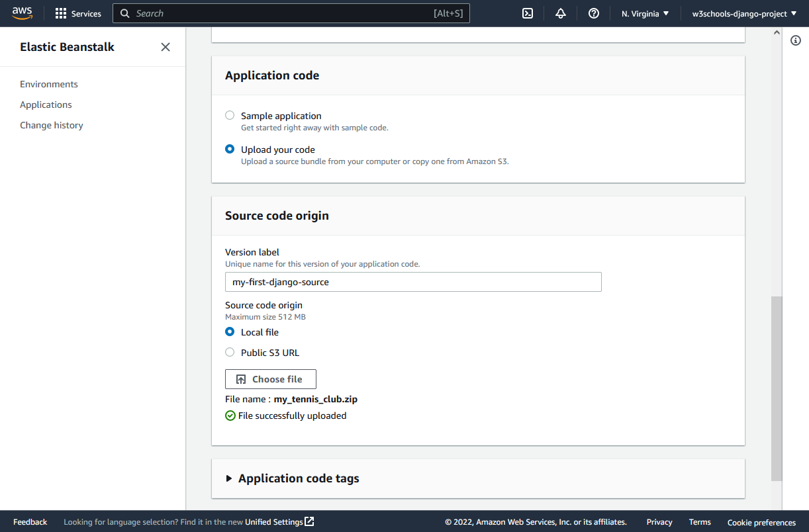Select the Upload your code option
The width and height of the screenshot is (809, 532).
tap(230, 150)
